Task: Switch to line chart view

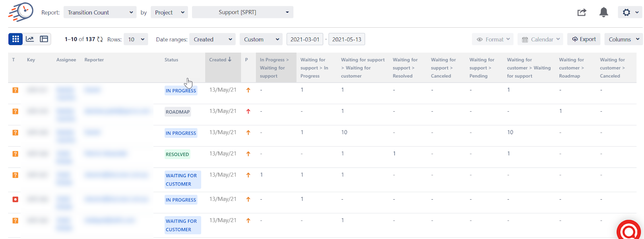Action: [x=30, y=39]
